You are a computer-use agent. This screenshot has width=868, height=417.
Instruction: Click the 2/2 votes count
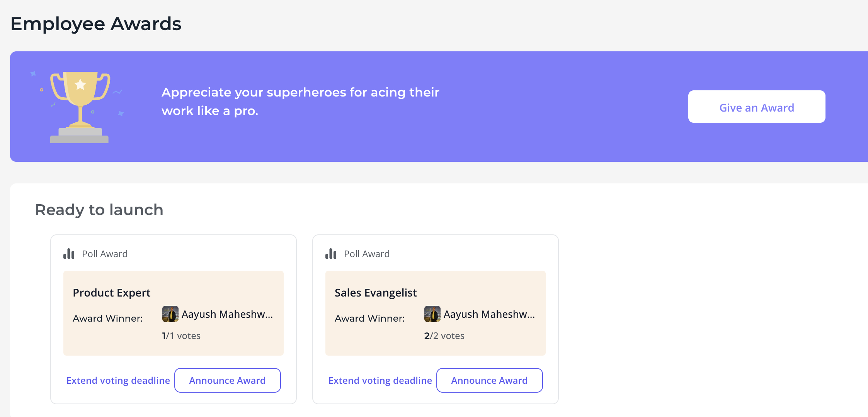point(444,336)
